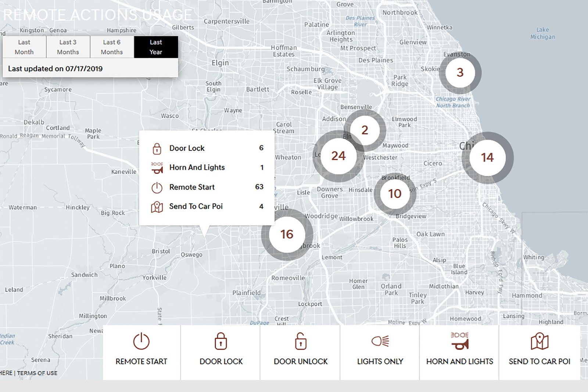Click the cluster marker labeled 10

[x=395, y=193]
